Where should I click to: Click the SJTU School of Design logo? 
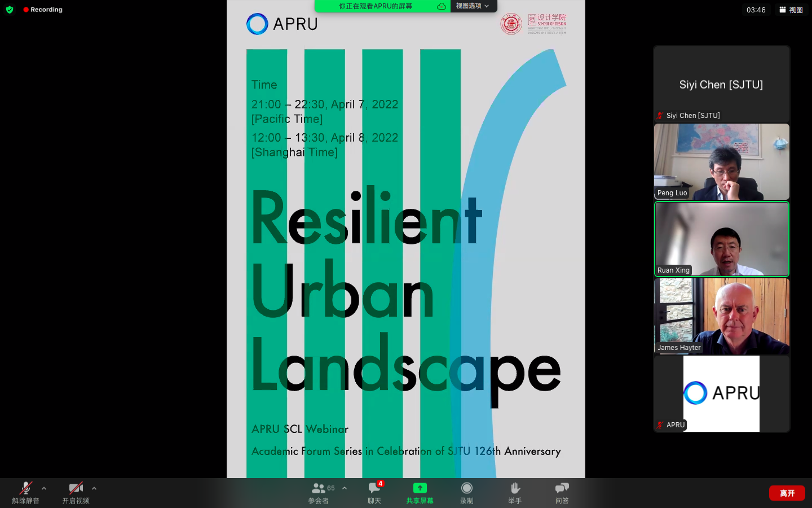point(533,24)
